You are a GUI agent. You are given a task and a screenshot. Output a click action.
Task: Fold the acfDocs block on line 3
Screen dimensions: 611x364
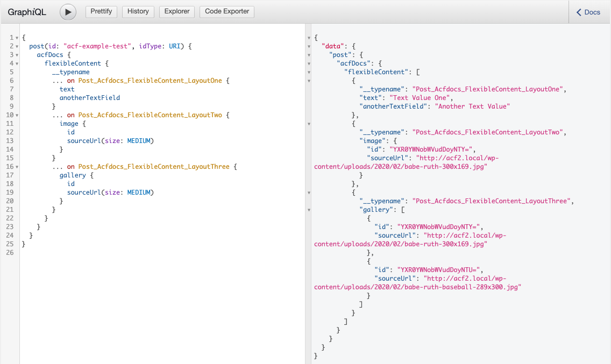(17, 55)
